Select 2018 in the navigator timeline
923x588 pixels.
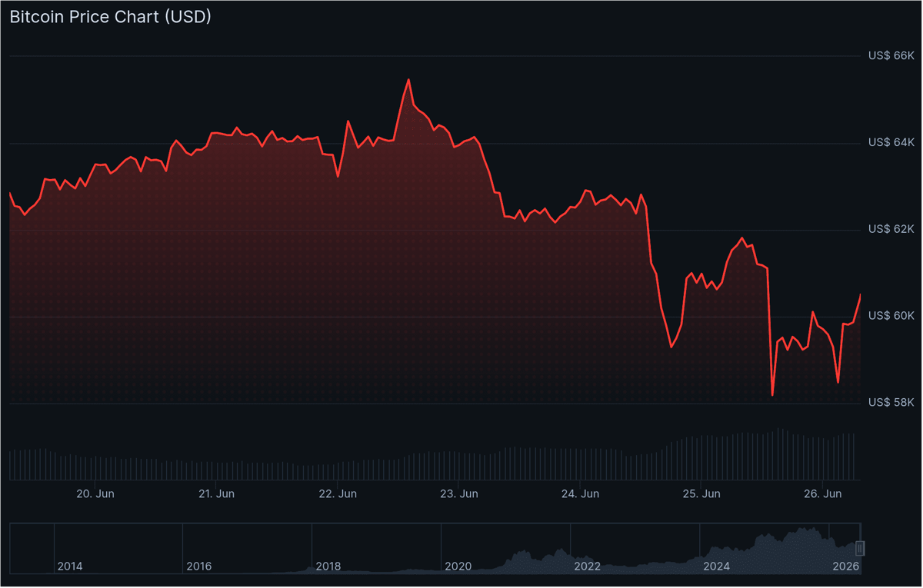(328, 566)
